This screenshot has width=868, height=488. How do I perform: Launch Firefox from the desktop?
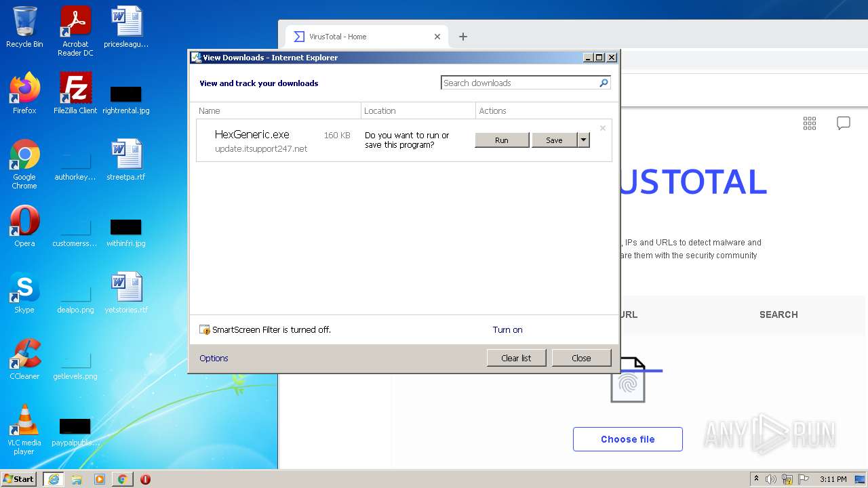tap(24, 94)
